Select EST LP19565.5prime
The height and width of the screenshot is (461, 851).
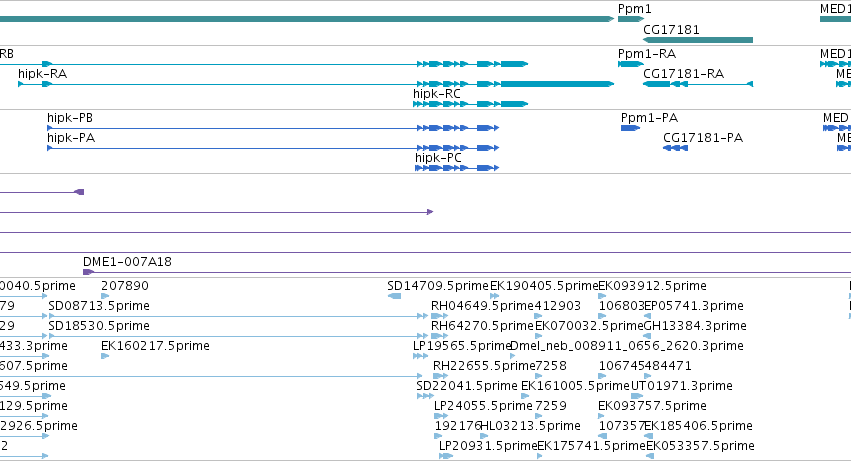tap(462, 346)
